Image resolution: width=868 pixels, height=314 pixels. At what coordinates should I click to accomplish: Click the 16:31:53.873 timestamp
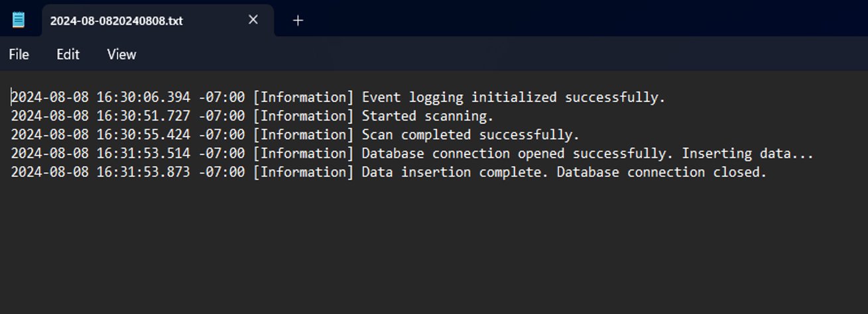click(x=143, y=172)
